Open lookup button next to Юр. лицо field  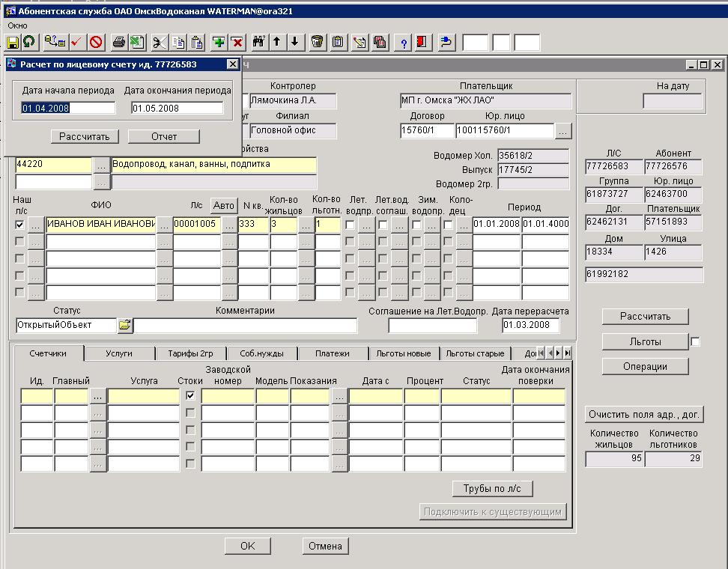[x=564, y=131]
